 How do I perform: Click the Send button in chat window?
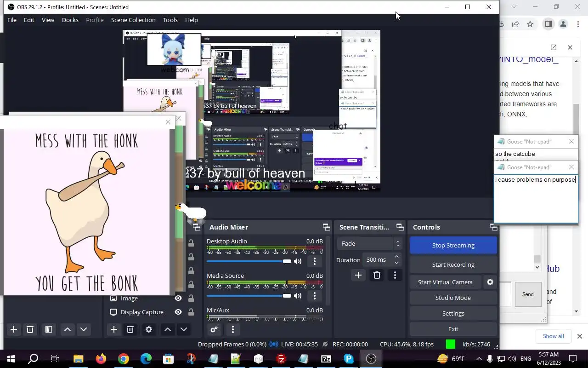pyautogui.click(x=528, y=294)
